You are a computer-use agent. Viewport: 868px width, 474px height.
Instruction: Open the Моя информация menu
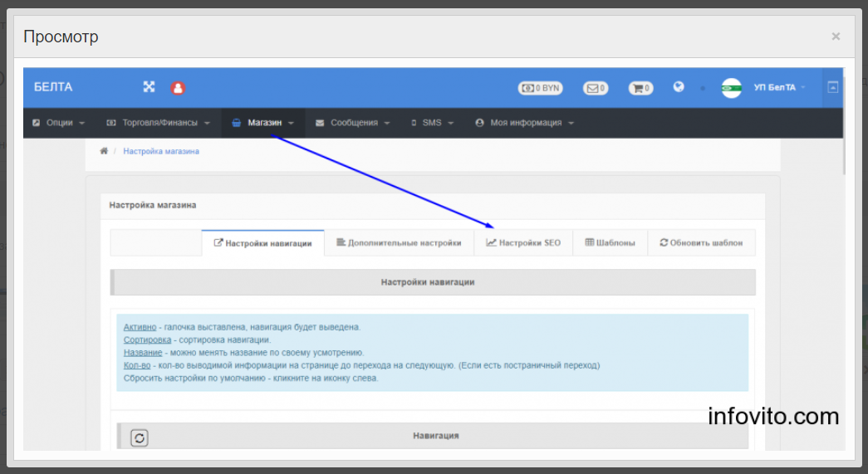(x=525, y=123)
